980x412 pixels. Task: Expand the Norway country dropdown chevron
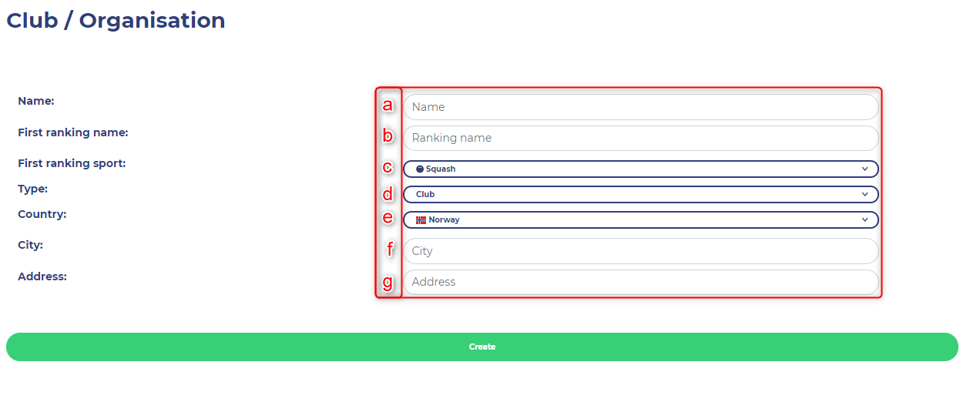[x=865, y=219]
